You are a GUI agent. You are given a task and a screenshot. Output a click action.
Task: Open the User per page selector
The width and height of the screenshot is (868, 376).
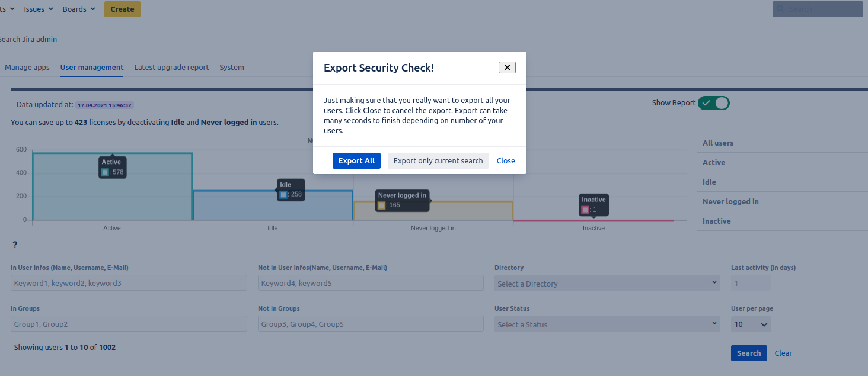[x=751, y=324]
